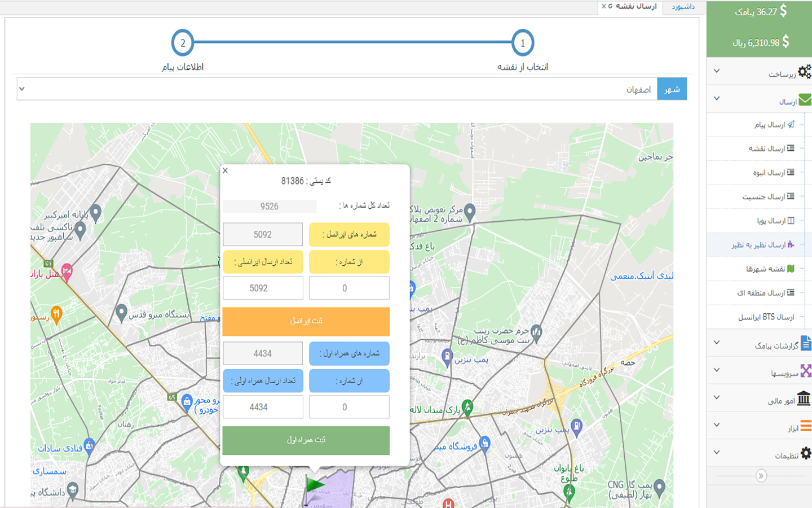Click the orange ثبت ایرانسل button
The width and height of the screenshot is (812, 508).
(306, 321)
